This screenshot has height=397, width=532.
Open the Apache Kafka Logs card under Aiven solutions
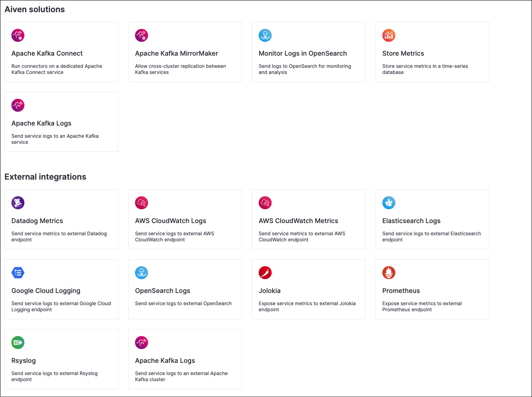61,121
